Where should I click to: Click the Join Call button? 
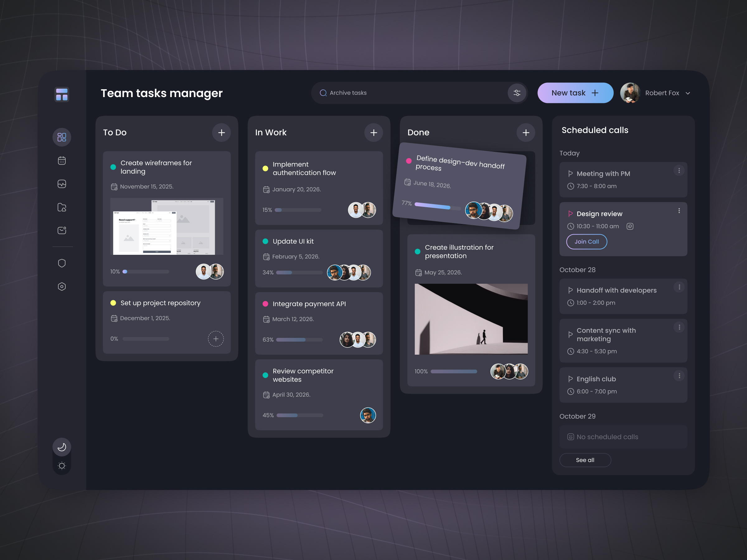[x=587, y=242]
